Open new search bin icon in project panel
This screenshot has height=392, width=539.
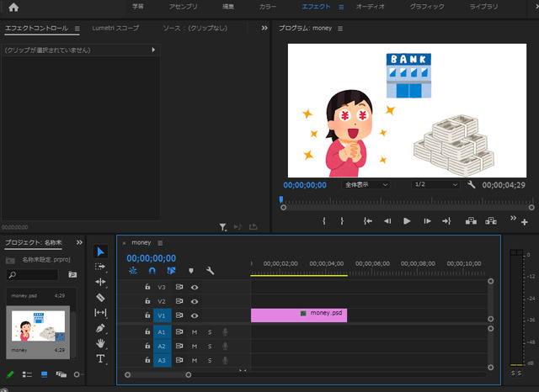pos(72,274)
